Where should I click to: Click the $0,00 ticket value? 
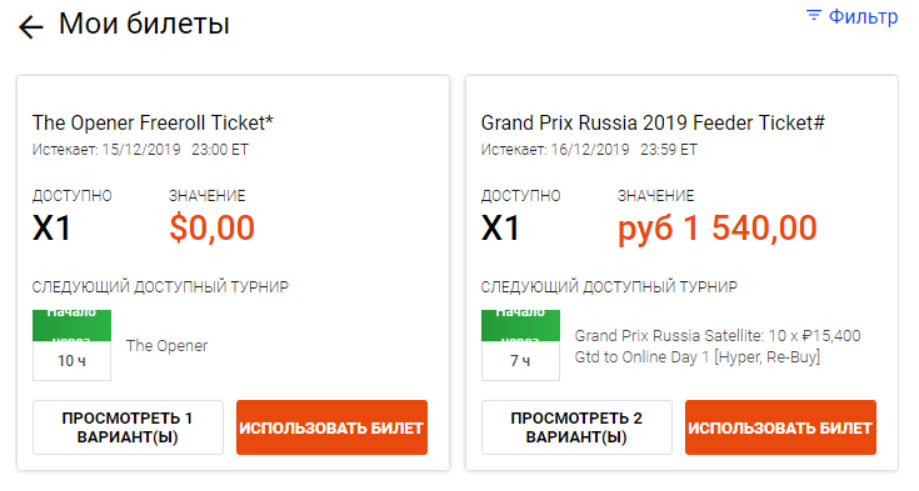[x=212, y=228]
